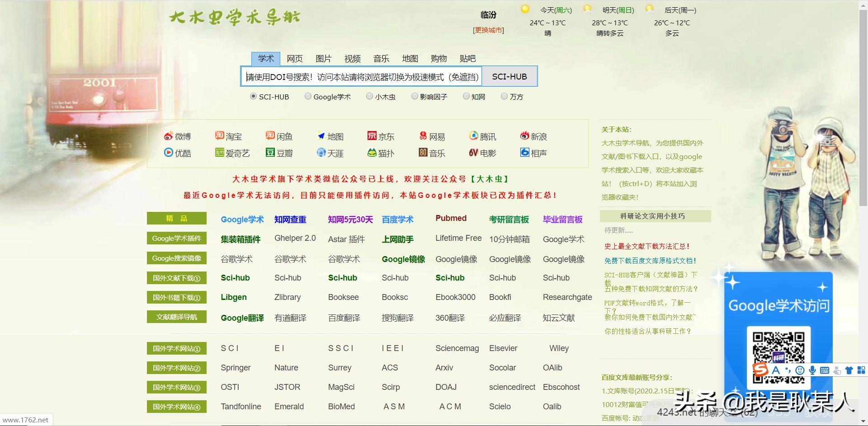This screenshot has height=426, width=868.
Task: Switch to the 视频 tab
Action: click(x=353, y=58)
